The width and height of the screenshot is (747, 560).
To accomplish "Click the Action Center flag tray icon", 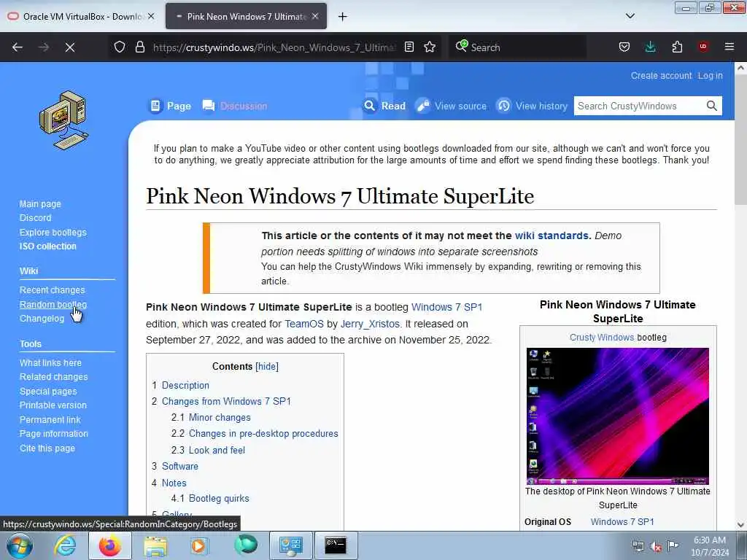I will tap(673, 545).
